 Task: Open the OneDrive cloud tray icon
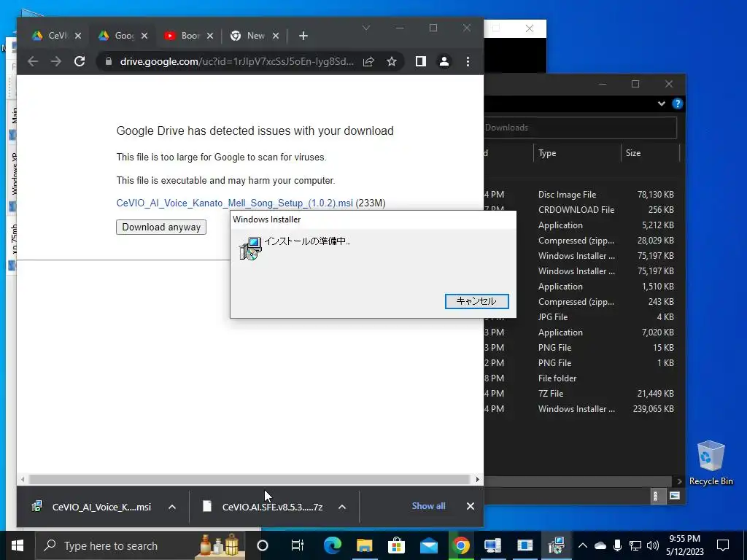[x=600, y=545]
